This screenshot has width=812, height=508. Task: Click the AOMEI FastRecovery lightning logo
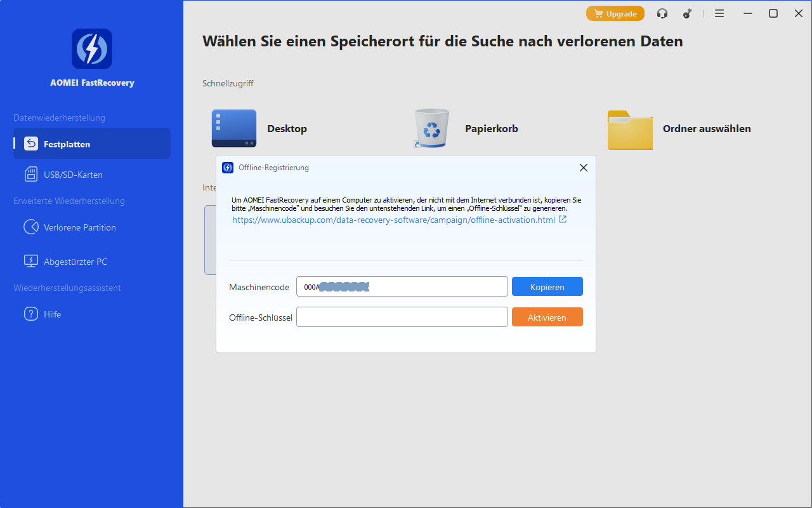[92, 49]
